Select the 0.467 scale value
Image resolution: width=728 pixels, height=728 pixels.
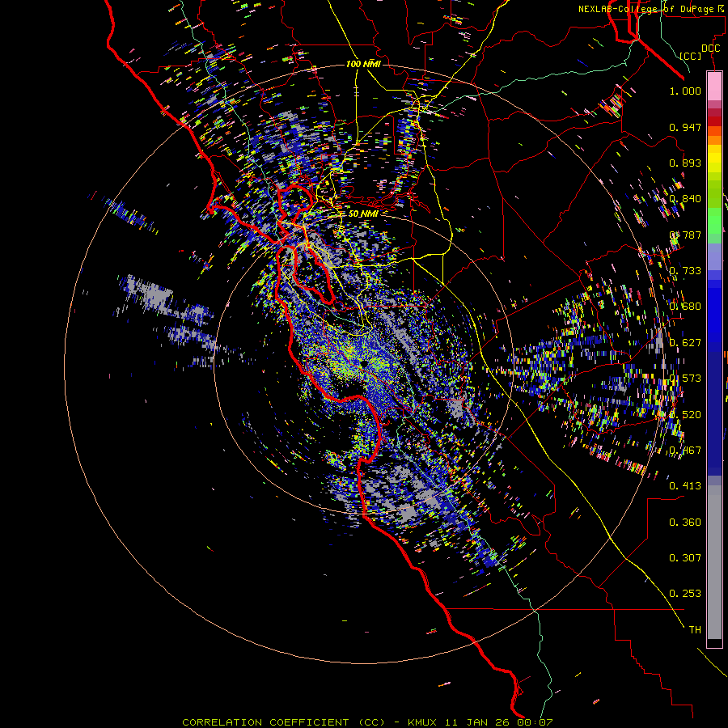tap(685, 451)
